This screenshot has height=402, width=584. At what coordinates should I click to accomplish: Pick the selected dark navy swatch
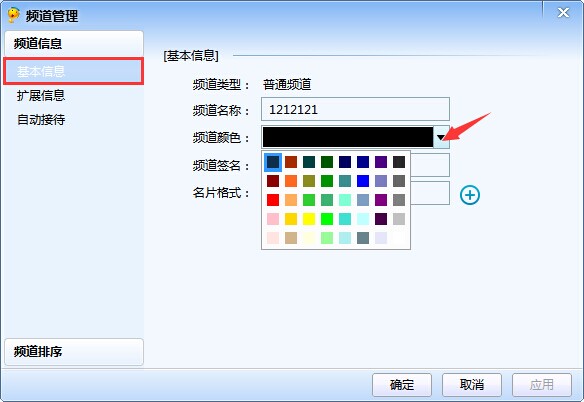[273, 162]
